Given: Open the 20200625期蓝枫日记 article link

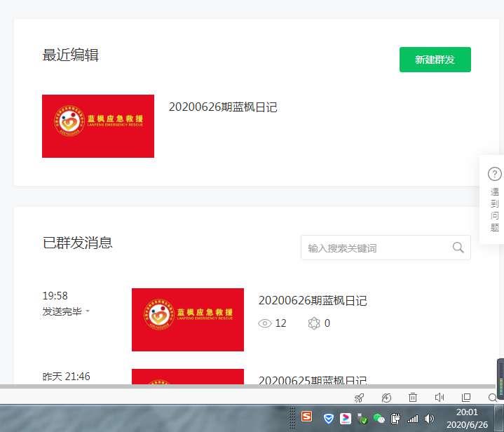Looking at the screenshot, I should point(313,380).
